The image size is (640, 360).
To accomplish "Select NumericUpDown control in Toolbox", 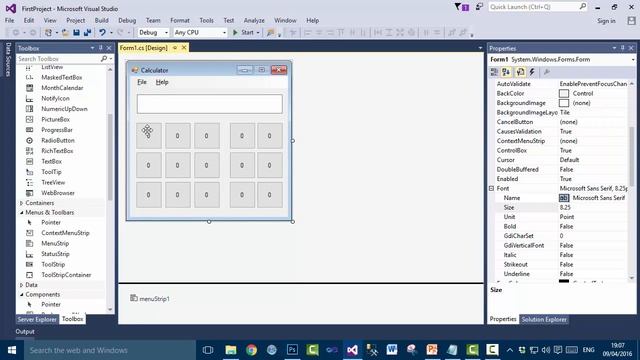I will [64, 109].
